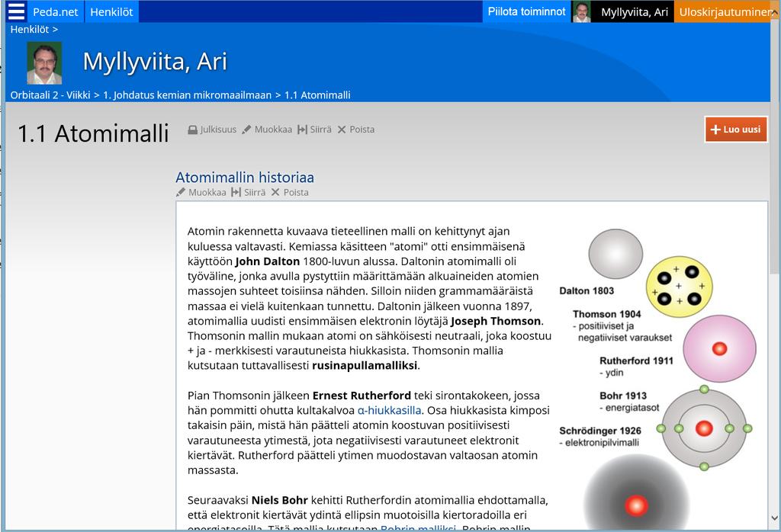Click the bold word rusinapullamalliksi
Screen dimensions: 781x532
click(x=365, y=366)
